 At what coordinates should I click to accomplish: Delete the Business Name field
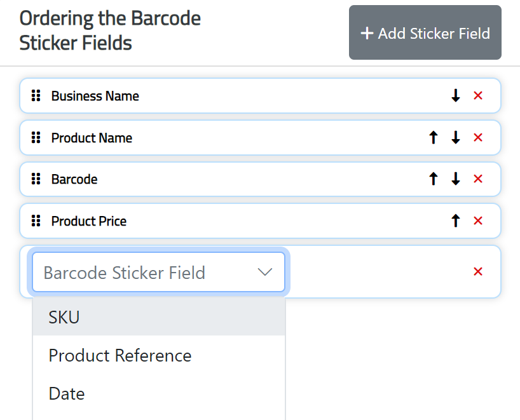[x=477, y=95]
